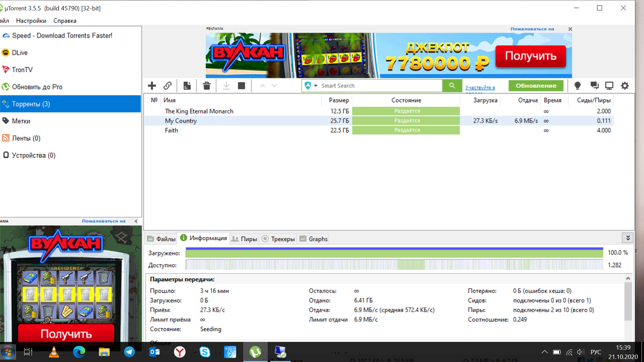Click Пожаловаться на link above sidebar ad
The height and width of the screenshot is (362, 644).
tap(104, 221)
